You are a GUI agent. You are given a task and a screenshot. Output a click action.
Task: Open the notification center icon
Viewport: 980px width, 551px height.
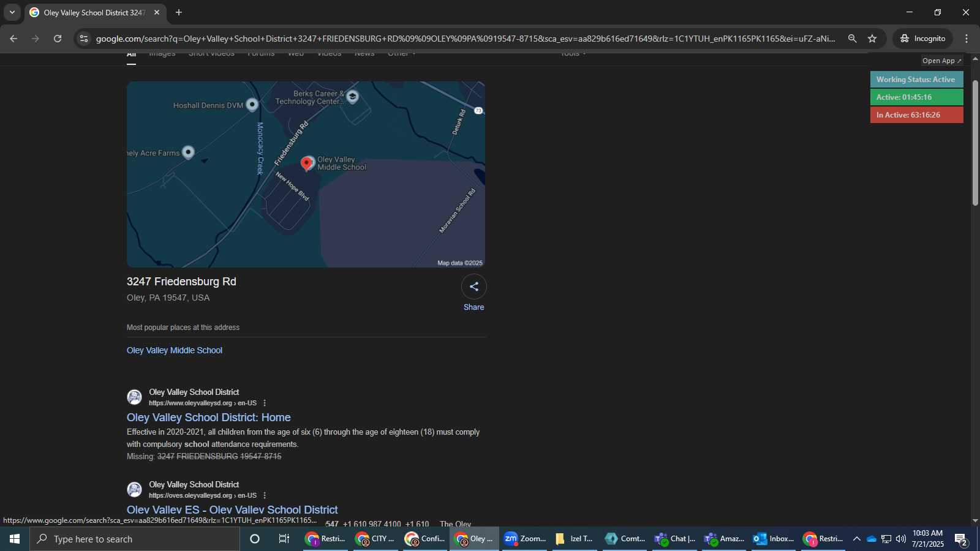pyautogui.click(x=960, y=539)
